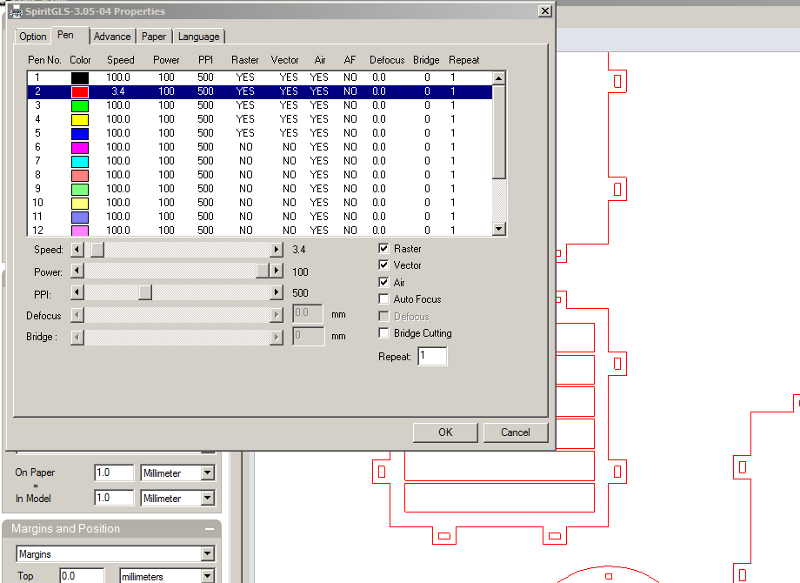Click the SpiritGLS printer icon in title bar
Image resolution: width=800 pixels, height=583 pixels.
pyautogui.click(x=17, y=11)
